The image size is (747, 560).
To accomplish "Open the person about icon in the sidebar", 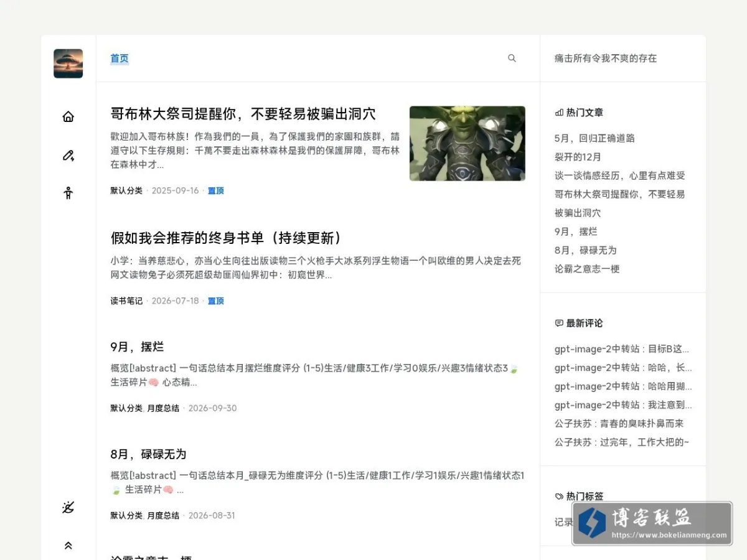I will [x=68, y=193].
